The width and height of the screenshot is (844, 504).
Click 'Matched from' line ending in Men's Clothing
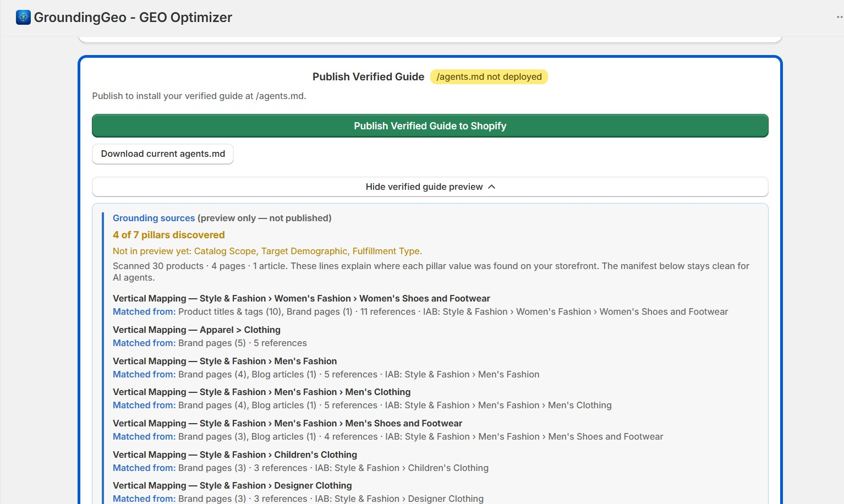tap(362, 406)
